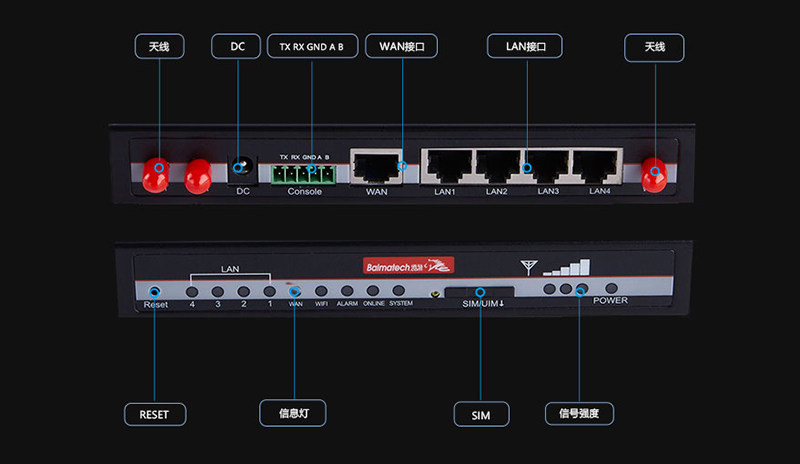Screen dimensions: 800x464
Task: Click the small TX RX GND A B print above the terminal
Action: point(305,157)
